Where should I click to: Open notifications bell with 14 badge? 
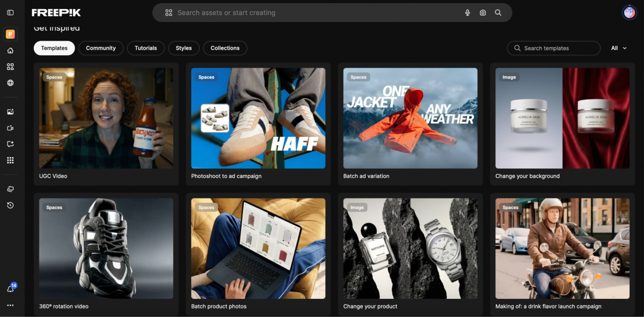(10, 289)
